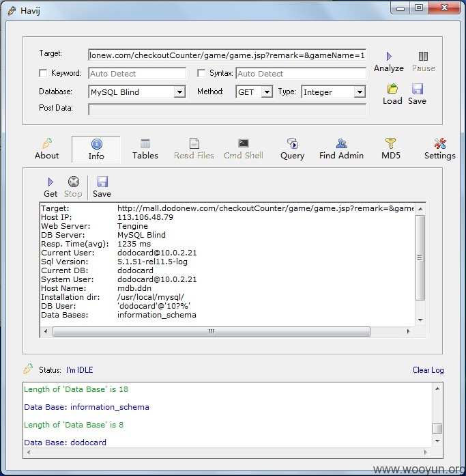Click the Sql Version value 5.1.51-rel11.5-log
Screen dimensions: 466x476
tap(152, 262)
